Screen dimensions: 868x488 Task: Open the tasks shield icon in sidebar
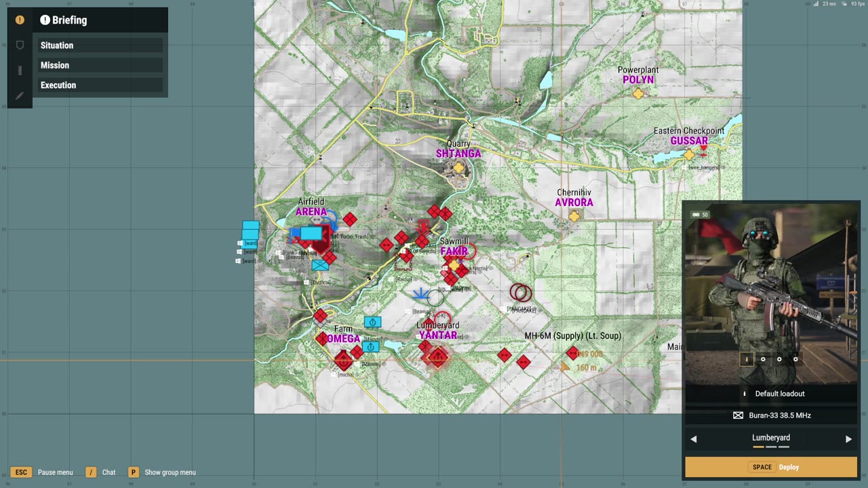20,45
